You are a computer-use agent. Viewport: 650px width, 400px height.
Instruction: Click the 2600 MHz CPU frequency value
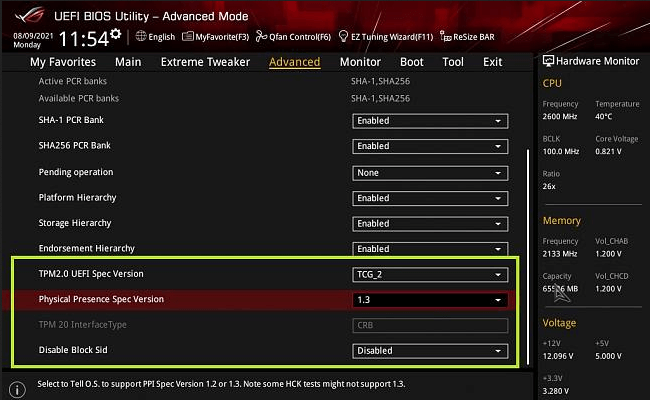click(x=560, y=116)
